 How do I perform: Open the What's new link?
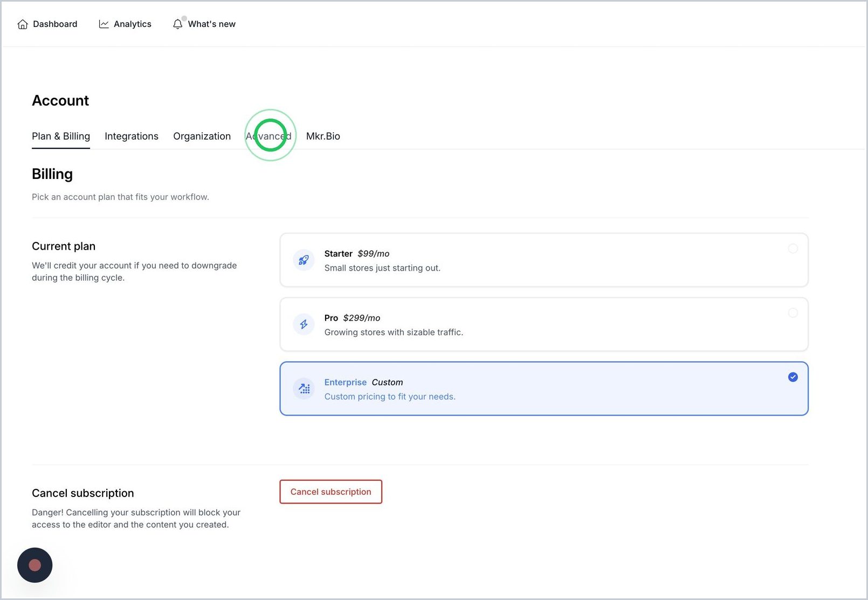pyautogui.click(x=204, y=24)
